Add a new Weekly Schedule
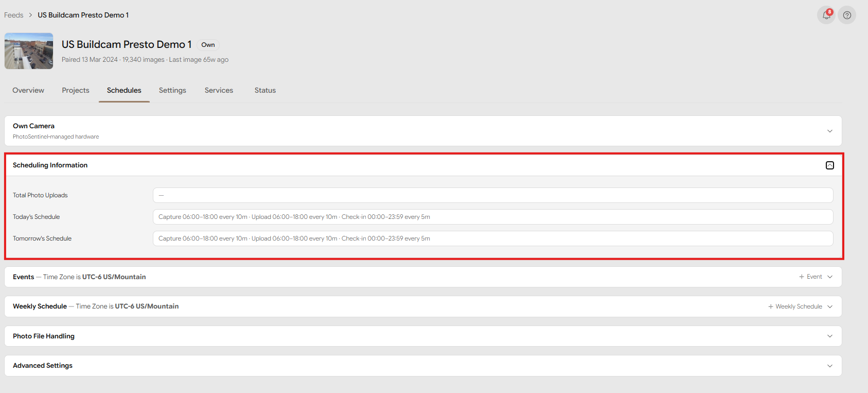868x393 pixels. (x=795, y=306)
